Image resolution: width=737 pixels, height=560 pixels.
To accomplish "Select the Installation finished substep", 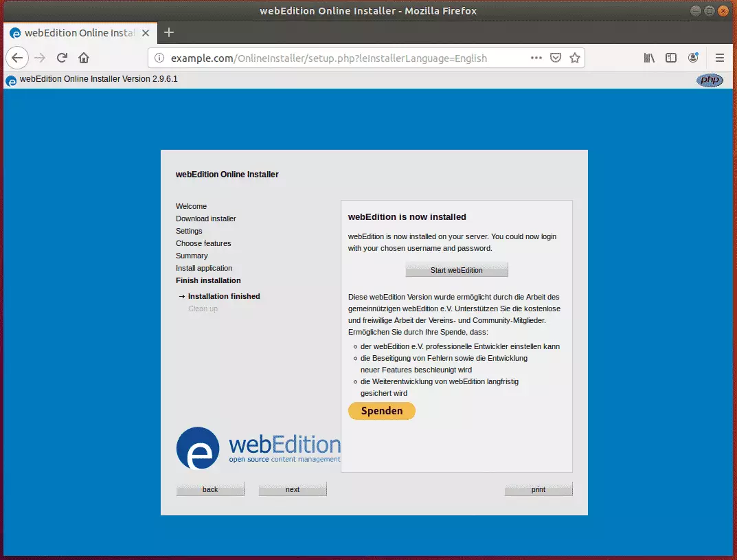I will pos(224,296).
